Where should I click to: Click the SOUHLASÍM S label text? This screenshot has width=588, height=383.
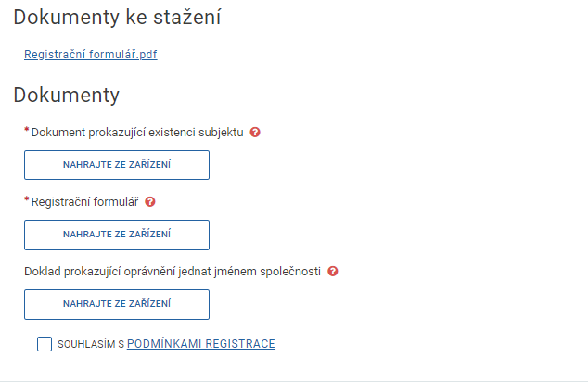pos(90,345)
